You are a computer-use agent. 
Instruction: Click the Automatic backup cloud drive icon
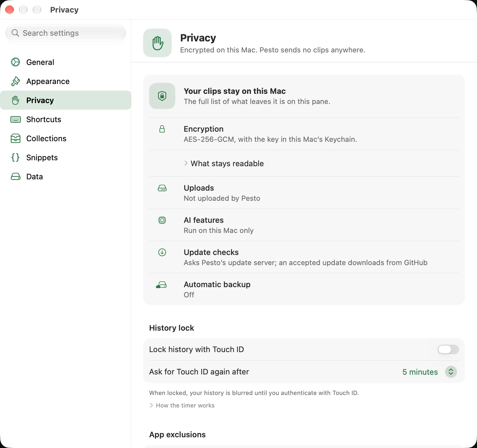(x=161, y=285)
